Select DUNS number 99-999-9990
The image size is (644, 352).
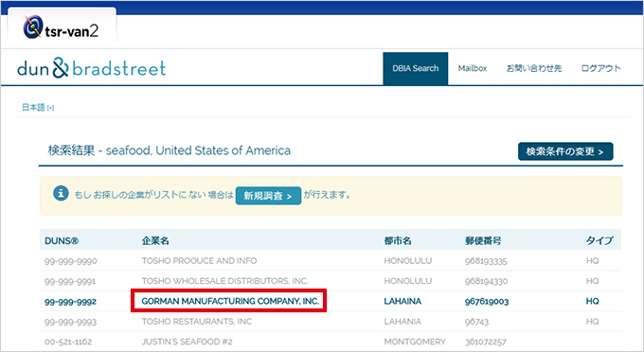(x=71, y=261)
